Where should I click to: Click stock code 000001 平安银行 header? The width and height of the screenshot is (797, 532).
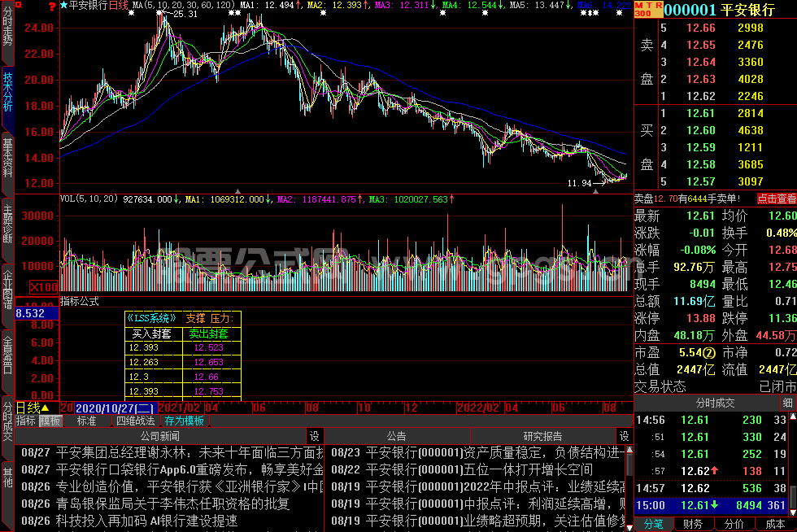719,9
